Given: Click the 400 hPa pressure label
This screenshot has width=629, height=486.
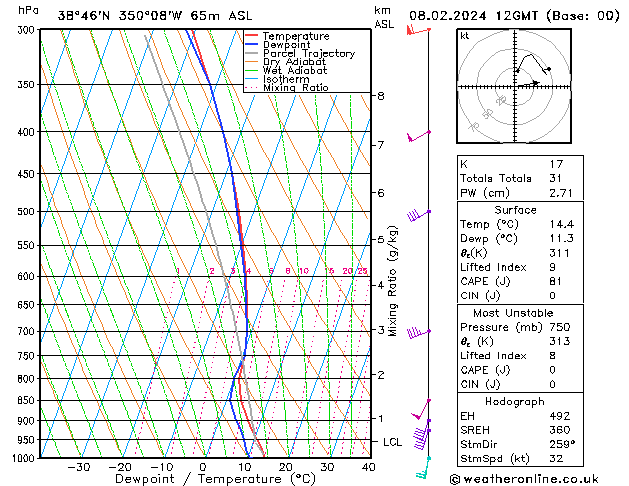Looking at the screenshot, I should pyautogui.click(x=28, y=132).
